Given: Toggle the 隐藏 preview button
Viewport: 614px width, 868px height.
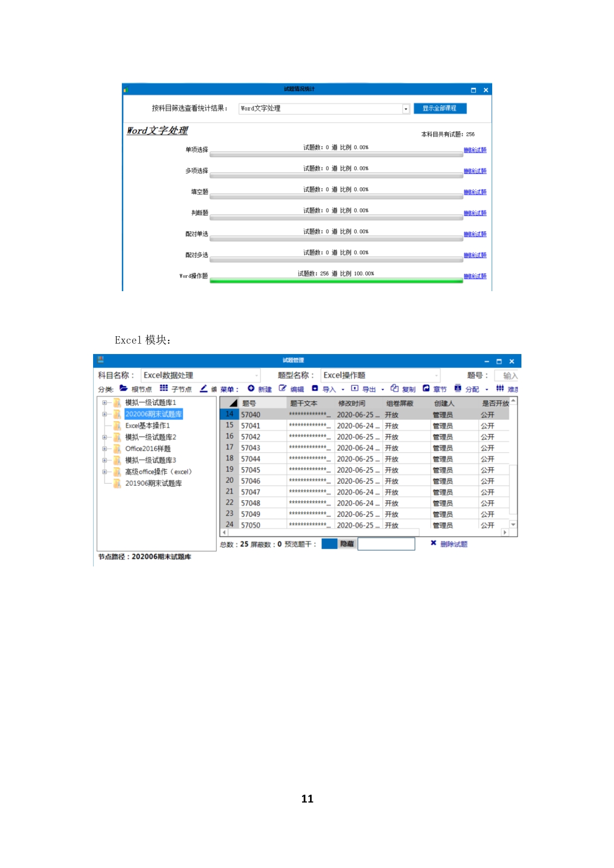Looking at the screenshot, I should tap(347, 544).
